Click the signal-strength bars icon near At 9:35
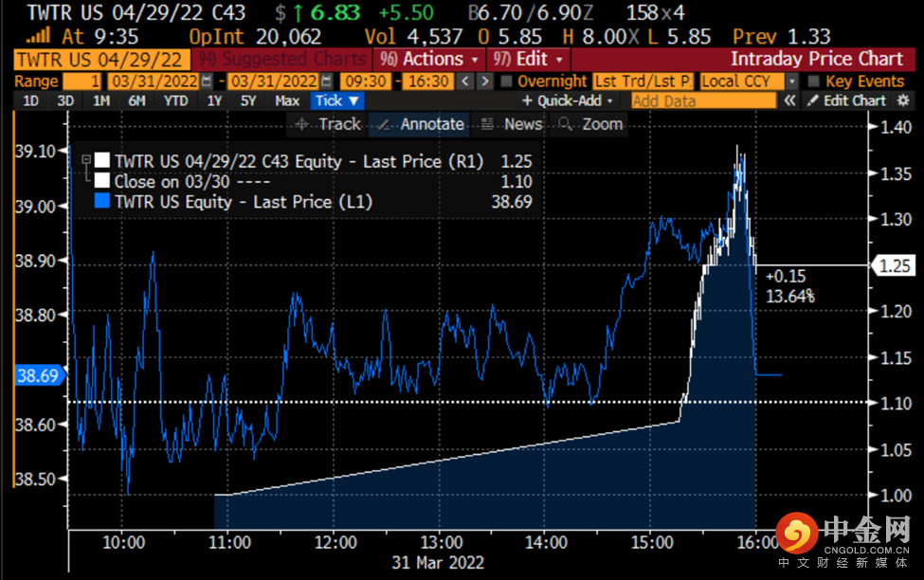Screen dimensions: 924x580 tap(38, 36)
